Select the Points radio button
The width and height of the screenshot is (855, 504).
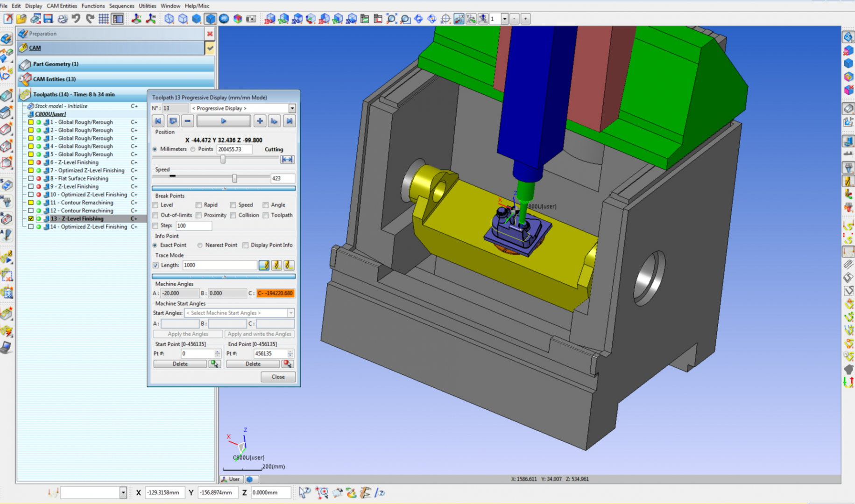coord(192,149)
